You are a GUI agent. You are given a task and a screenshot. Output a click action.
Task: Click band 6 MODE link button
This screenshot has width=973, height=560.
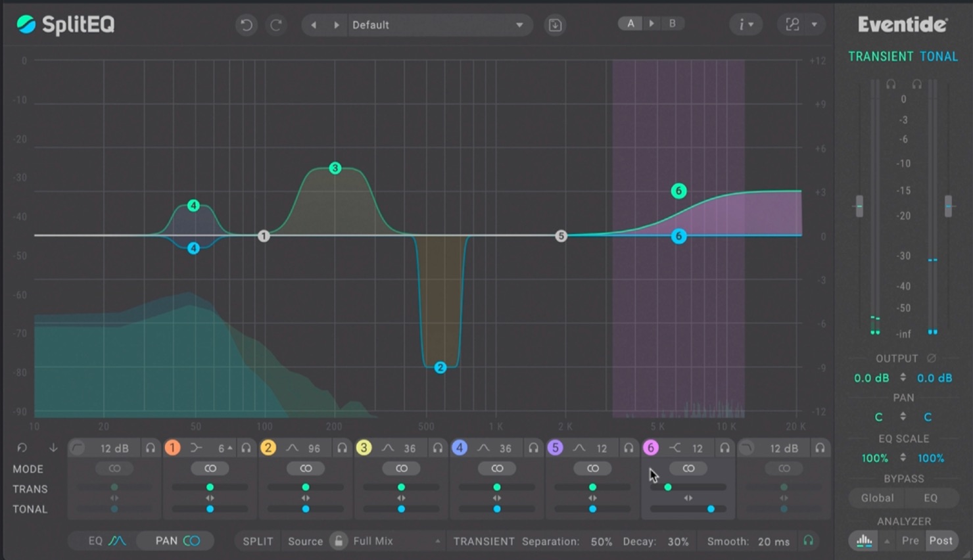click(x=688, y=469)
